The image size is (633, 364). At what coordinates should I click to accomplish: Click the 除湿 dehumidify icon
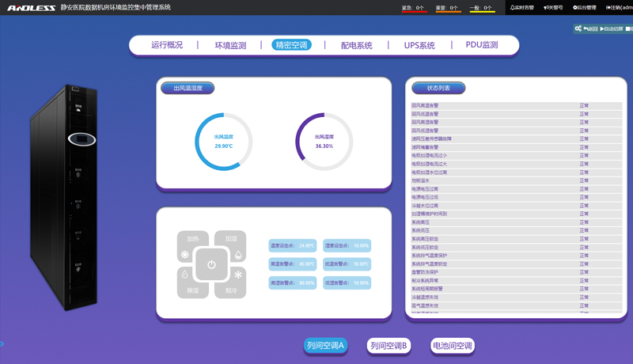185,275
